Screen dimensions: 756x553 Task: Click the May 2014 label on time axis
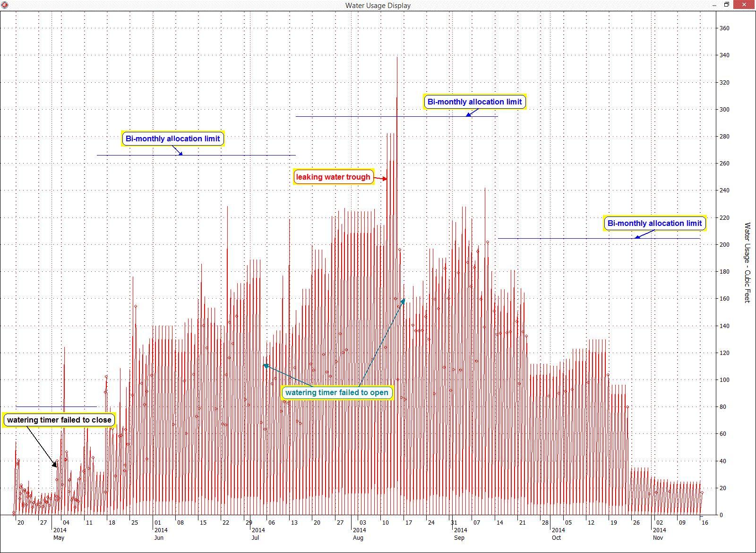(x=59, y=534)
